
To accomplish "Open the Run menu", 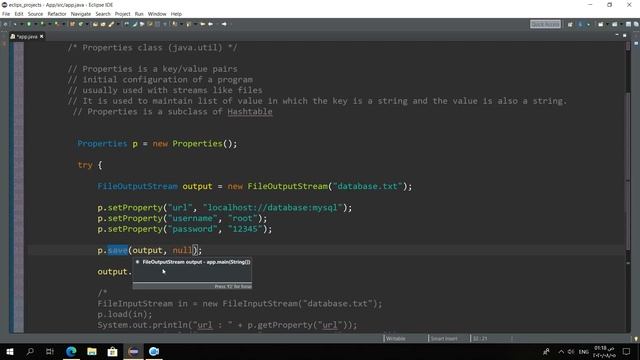I will 139,14.
